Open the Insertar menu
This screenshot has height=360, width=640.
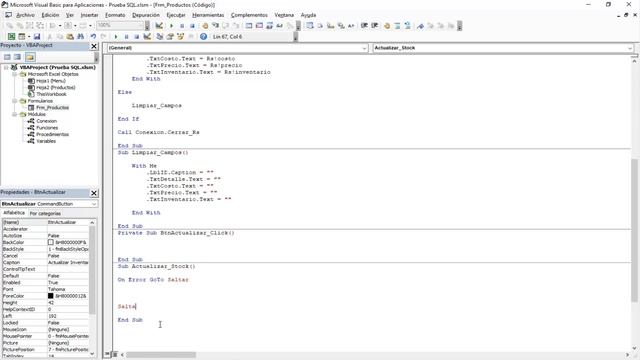pyautogui.click(x=89, y=15)
